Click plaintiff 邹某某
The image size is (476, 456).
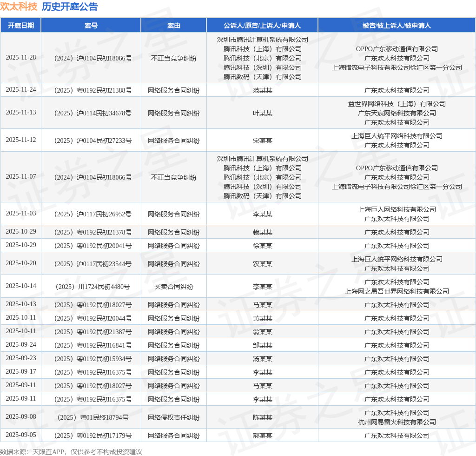(x=263, y=345)
